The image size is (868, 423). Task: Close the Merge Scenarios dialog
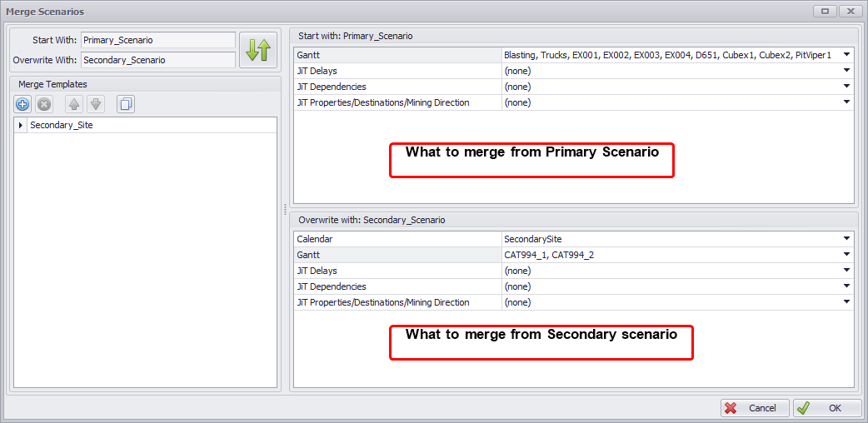point(850,11)
